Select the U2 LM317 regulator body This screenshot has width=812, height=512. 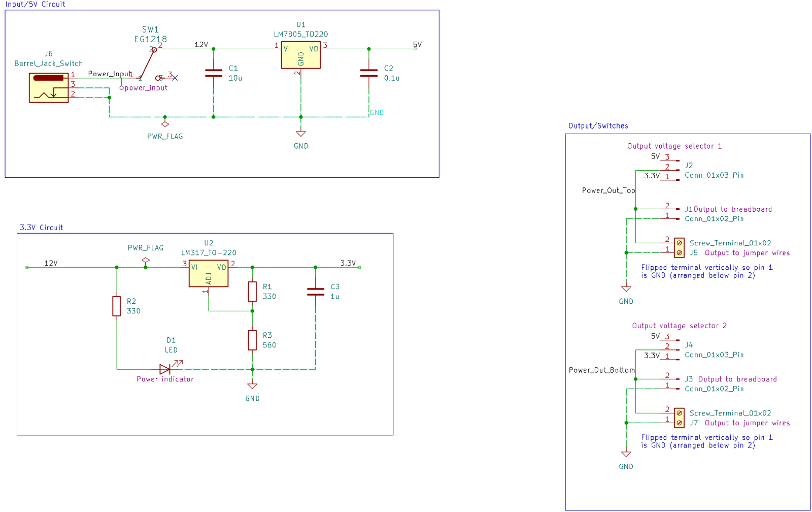(209, 273)
